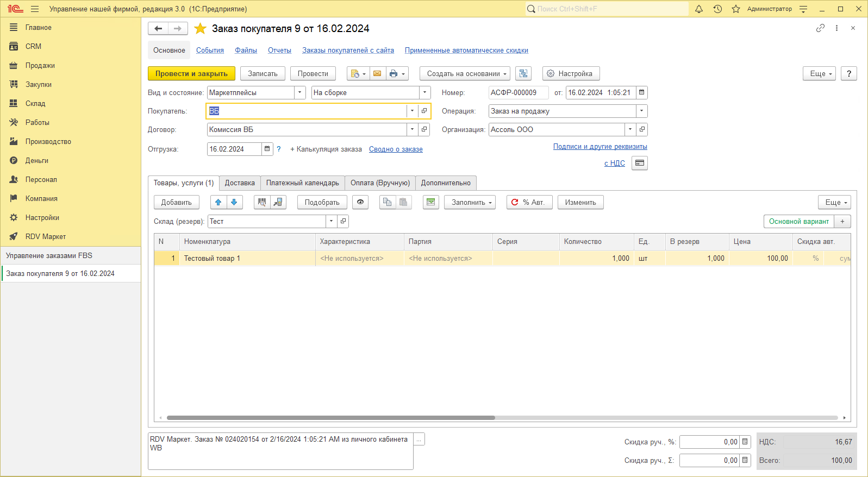Move row down with blue arrow
Image resolution: width=868 pixels, height=477 pixels.
pyautogui.click(x=234, y=202)
